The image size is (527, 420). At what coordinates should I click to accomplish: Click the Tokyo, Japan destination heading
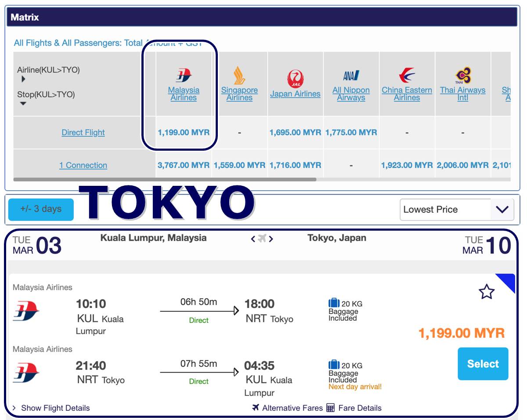[337, 238]
